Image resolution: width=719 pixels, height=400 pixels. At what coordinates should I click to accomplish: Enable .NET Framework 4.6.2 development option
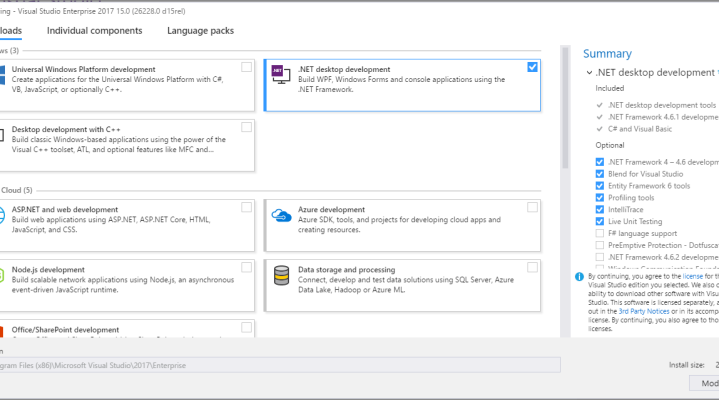click(x=599, y=257)
